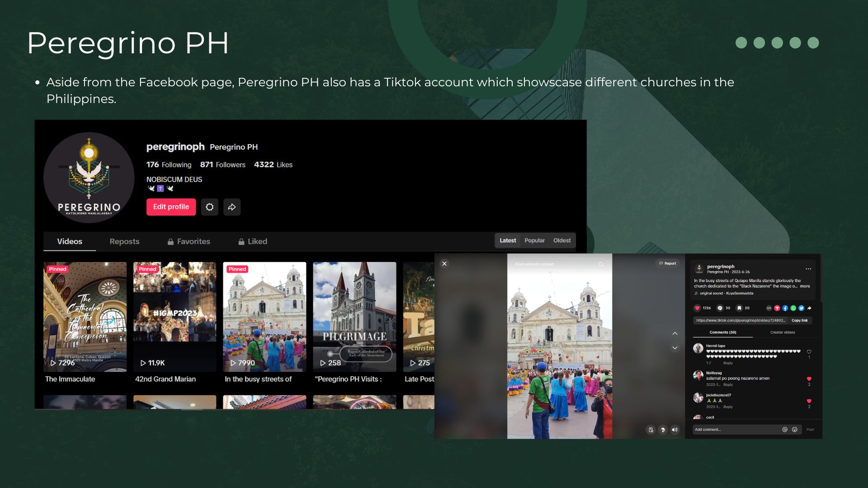
Task: Switch to the Videos tab
Action: tap(70, 241)
